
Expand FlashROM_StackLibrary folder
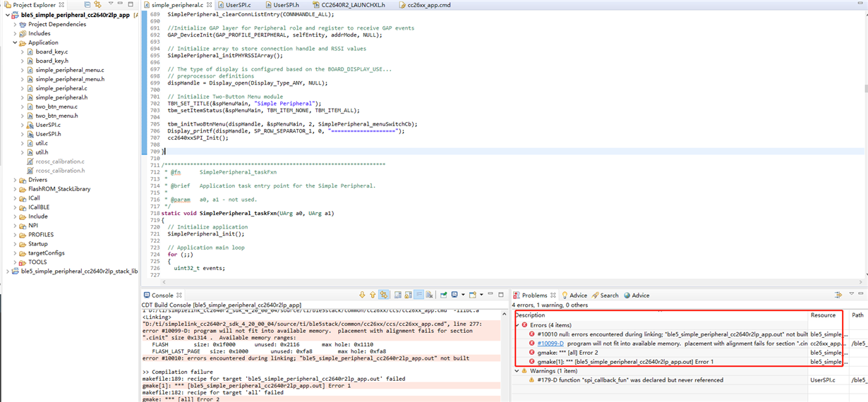pos(16,189)
